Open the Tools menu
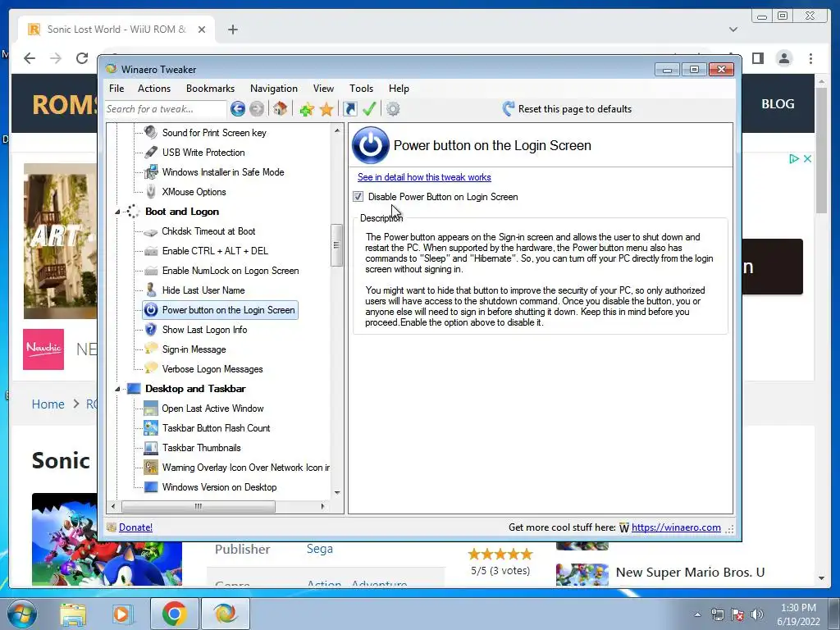 [362, 89]
